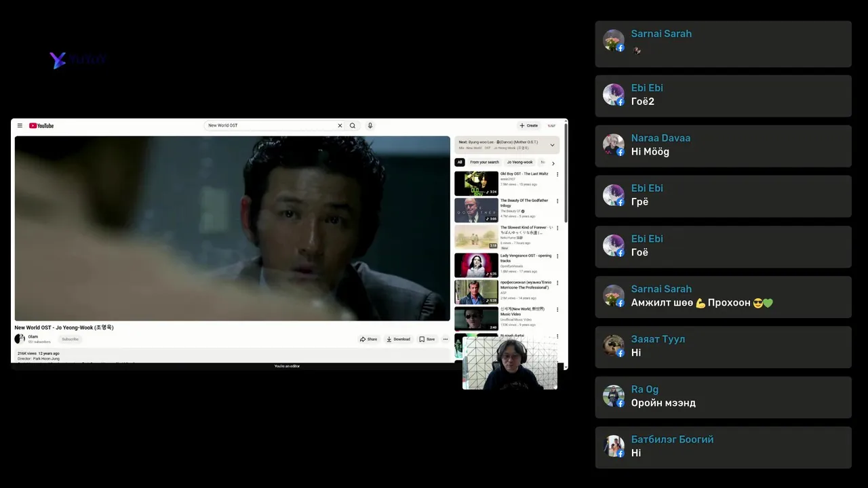Go to the YouTube home logo
The image size is (868, 488).
[41, 125]
